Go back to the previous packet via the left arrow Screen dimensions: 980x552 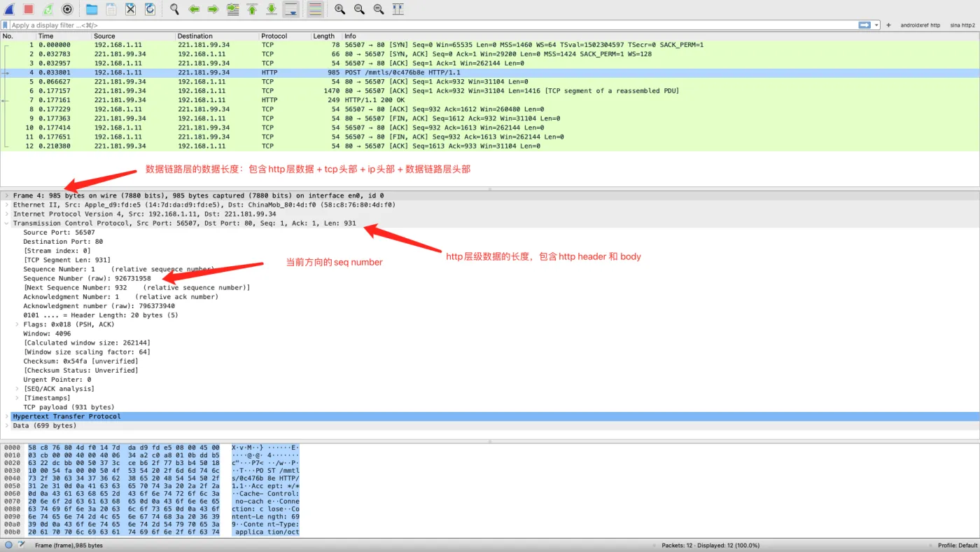tap(194, 9)
